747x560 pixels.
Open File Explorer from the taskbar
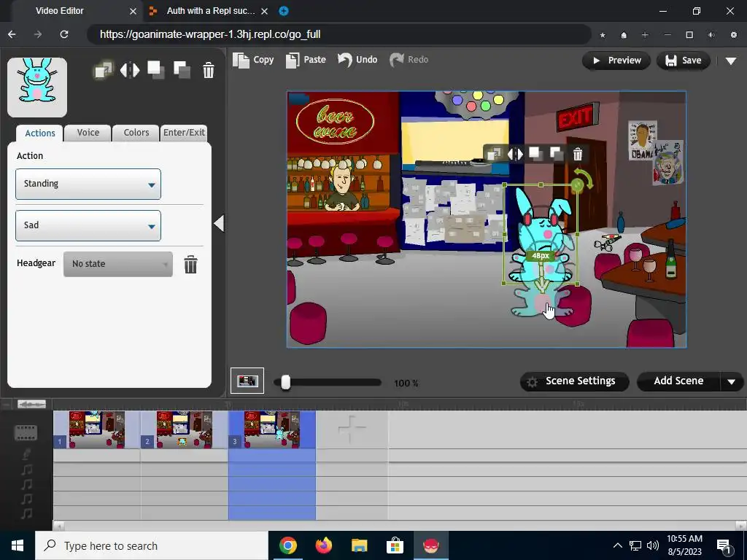coord(359,545)
